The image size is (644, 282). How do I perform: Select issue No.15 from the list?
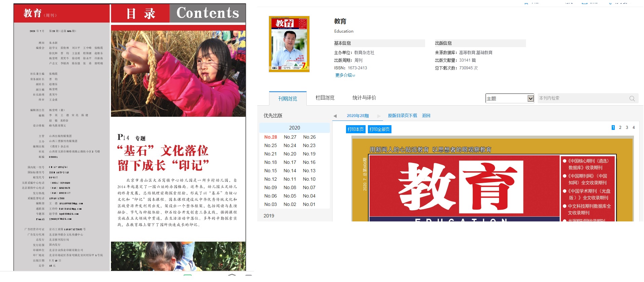click(x=270, y=171)
